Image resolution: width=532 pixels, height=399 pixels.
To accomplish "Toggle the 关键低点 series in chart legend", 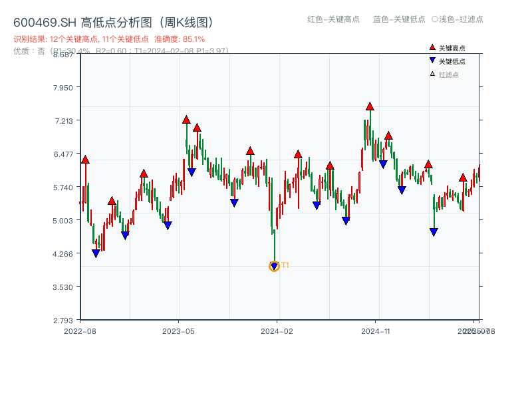I will [x=448, y=61].
